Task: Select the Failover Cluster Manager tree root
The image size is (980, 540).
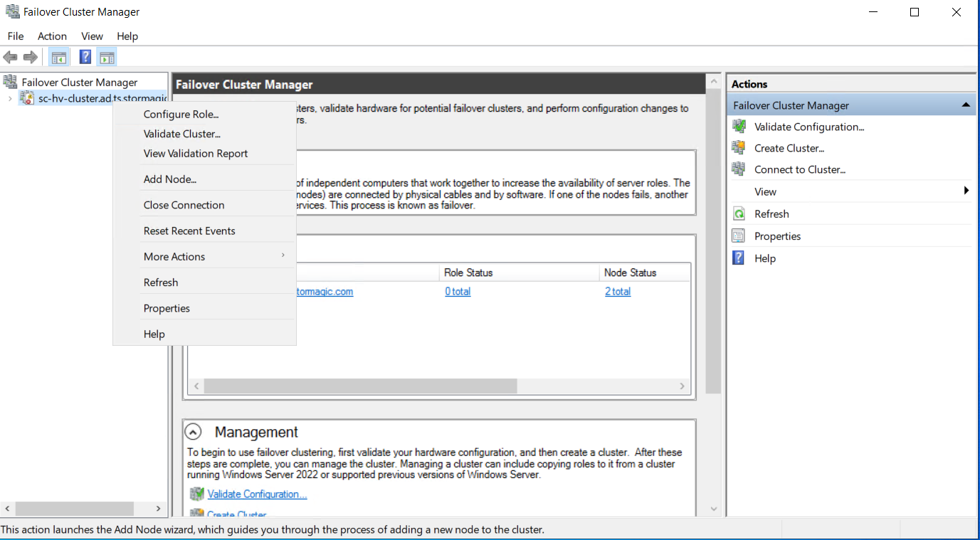Action: click(79, 82)
